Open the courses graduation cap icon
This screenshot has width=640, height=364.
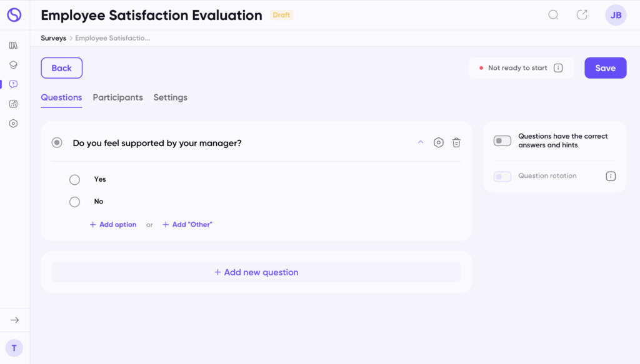point(13,65)
